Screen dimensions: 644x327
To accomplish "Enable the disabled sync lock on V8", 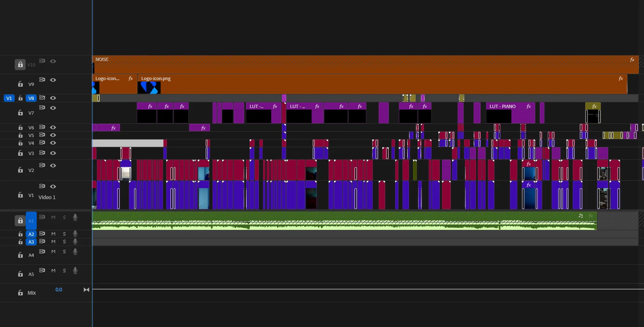I will point(42,98).
